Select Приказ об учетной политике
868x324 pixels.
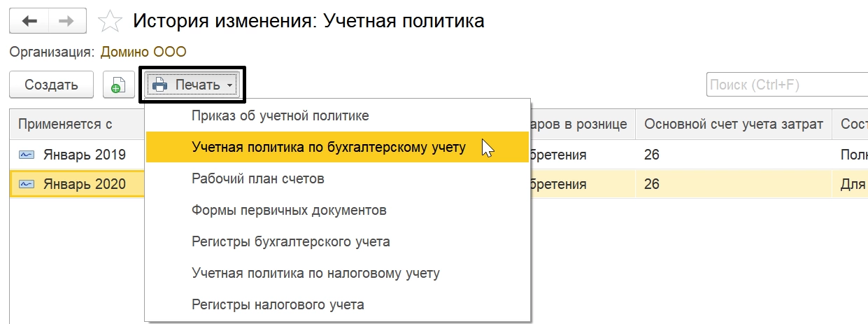(280, 115)
